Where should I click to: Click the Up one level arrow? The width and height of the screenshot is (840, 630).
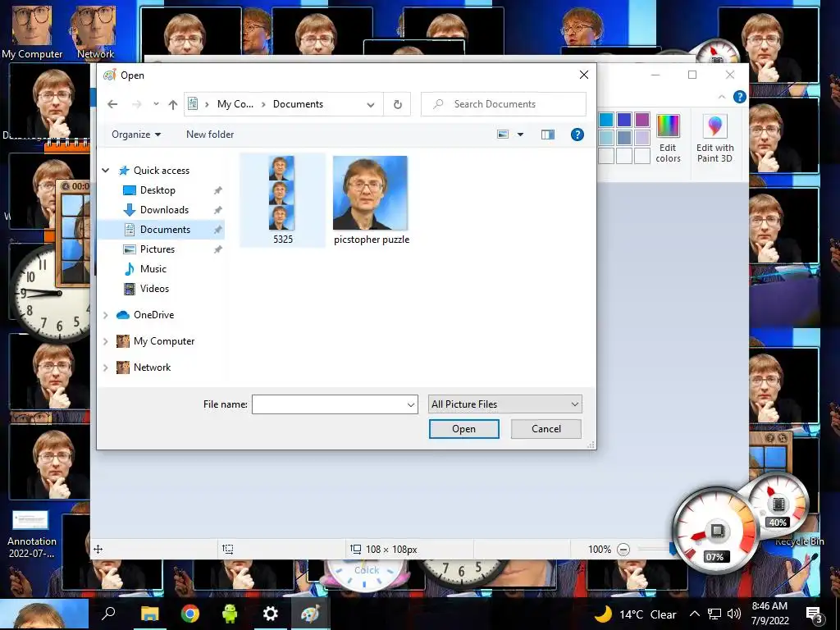pos(172,104)
